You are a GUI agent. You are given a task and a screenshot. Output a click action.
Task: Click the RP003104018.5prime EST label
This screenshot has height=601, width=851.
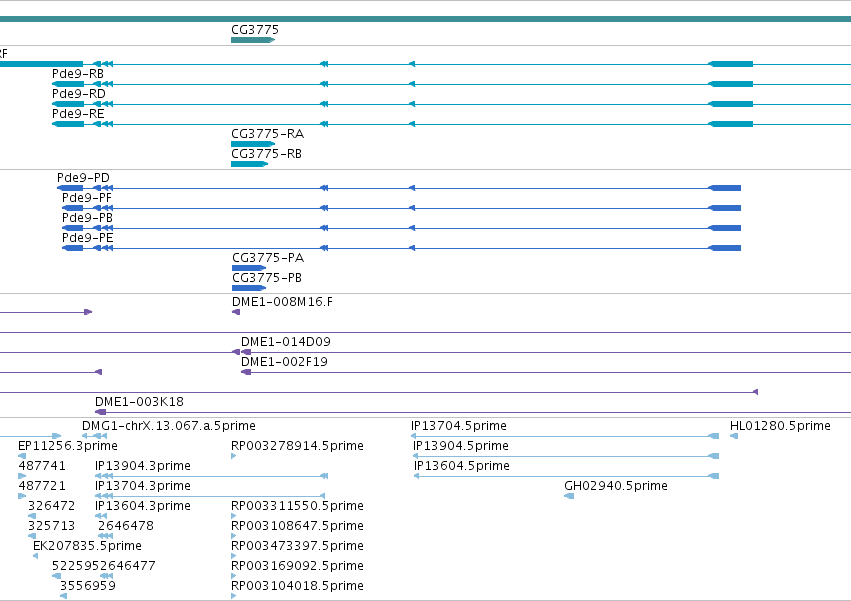click(x=297, y=586)
